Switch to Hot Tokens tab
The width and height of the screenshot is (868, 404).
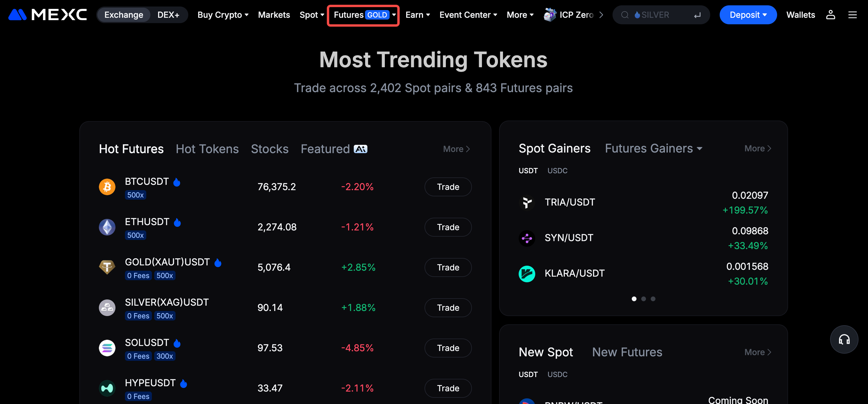[207, 149]
